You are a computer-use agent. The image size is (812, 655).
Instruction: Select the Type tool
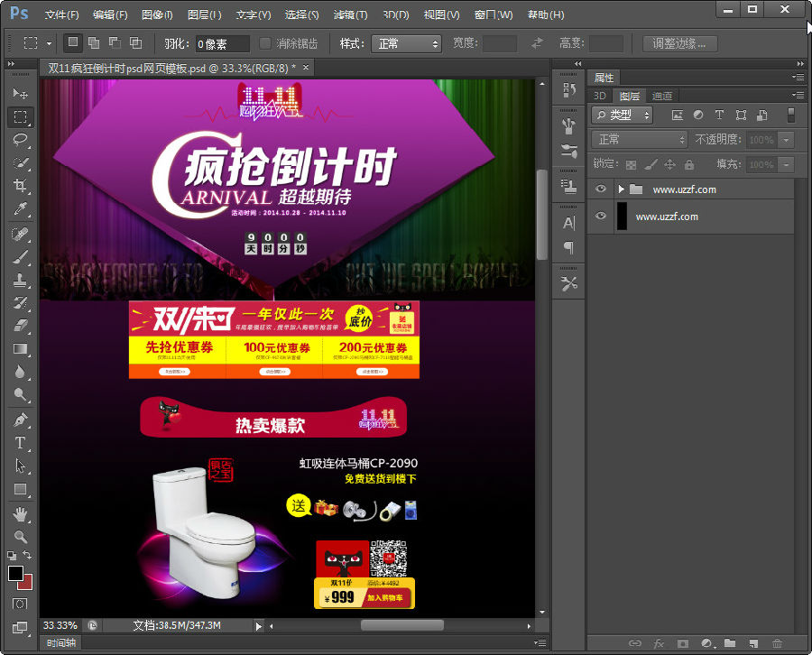(20, 442)
